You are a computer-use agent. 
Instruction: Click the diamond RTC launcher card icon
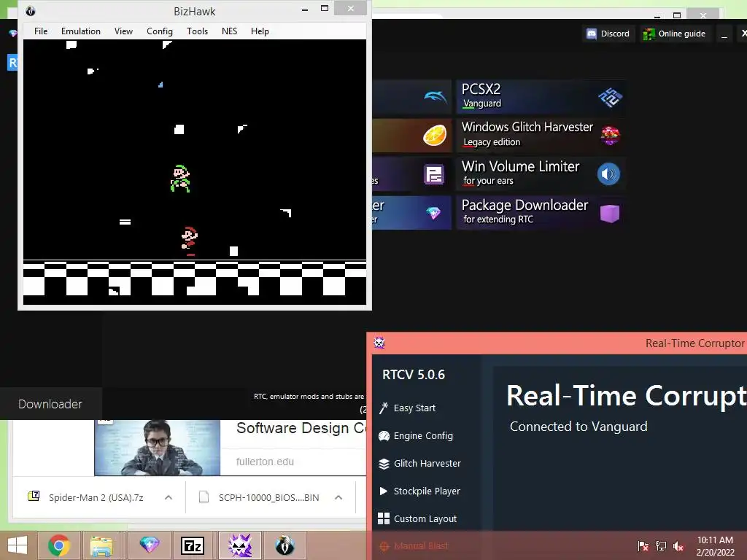[x=433, y=213]
